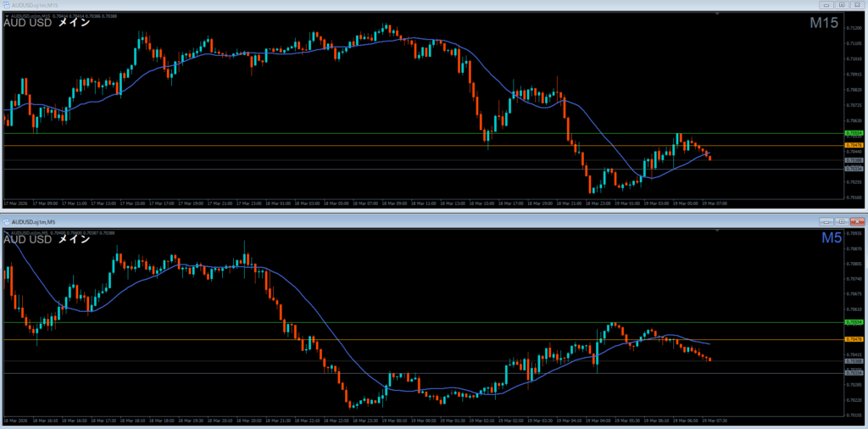This screenshot has height=429, width=868.
Task: Click 0.70820 on the M15 price scale
Action: tap(854, 89)
